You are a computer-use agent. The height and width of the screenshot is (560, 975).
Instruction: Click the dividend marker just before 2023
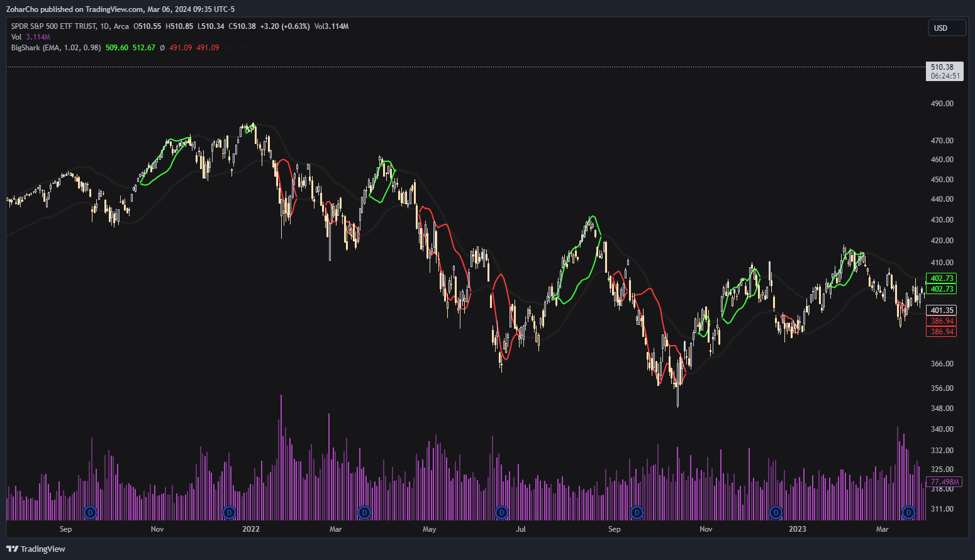coord(776,513)
